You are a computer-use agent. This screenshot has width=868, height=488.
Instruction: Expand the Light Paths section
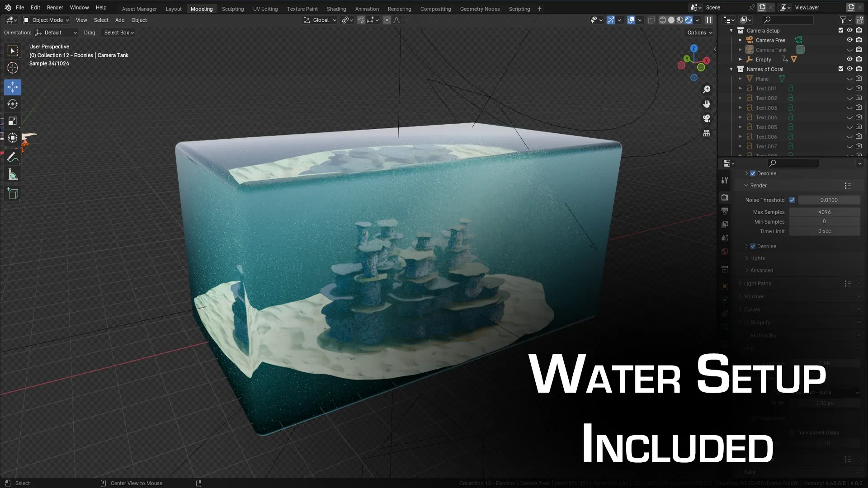tap(757, 283)
